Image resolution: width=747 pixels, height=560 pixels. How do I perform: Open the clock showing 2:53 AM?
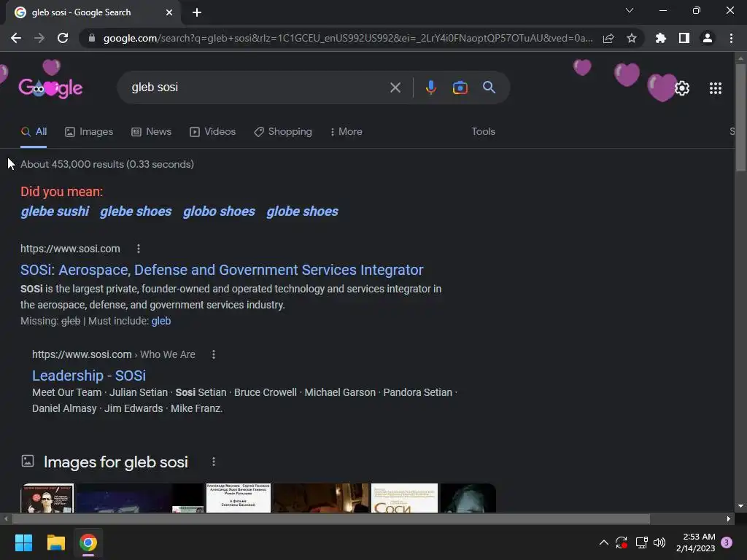coord(695,542)
